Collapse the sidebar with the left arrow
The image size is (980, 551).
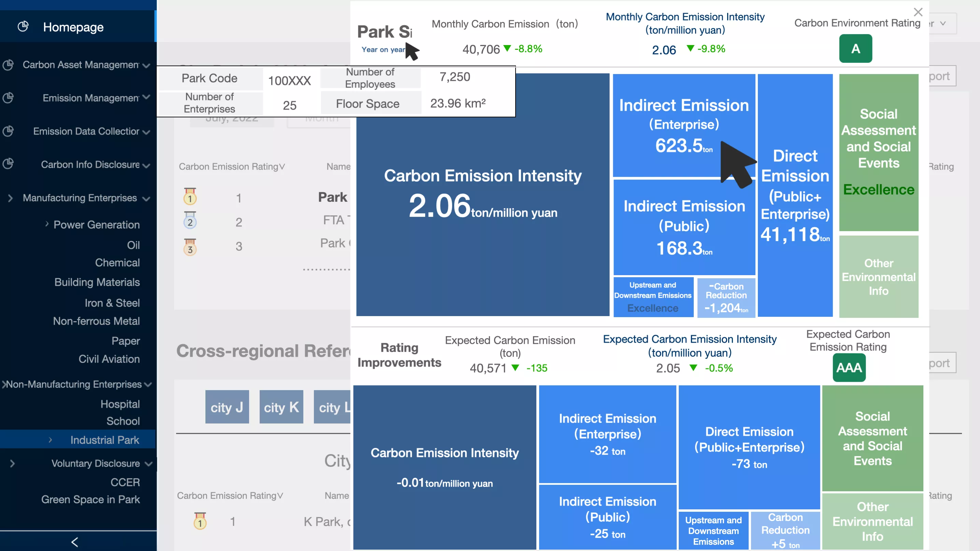coord(75,542)
